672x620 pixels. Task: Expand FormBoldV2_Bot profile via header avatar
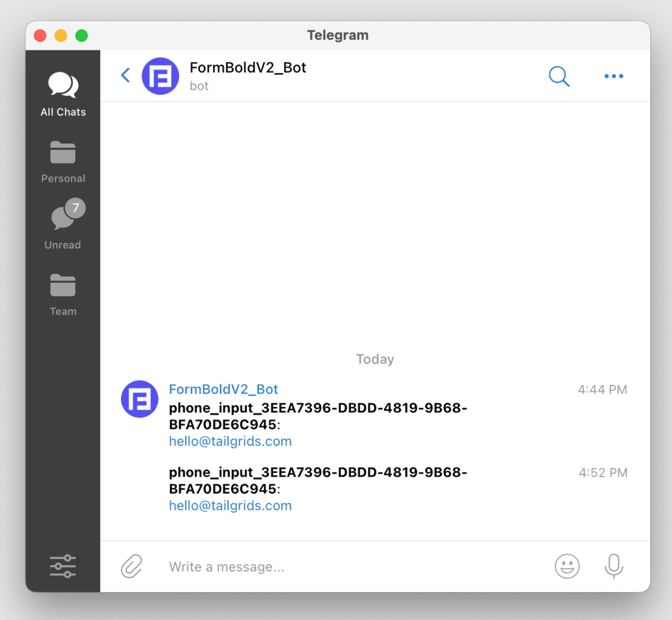coord(160,76)
